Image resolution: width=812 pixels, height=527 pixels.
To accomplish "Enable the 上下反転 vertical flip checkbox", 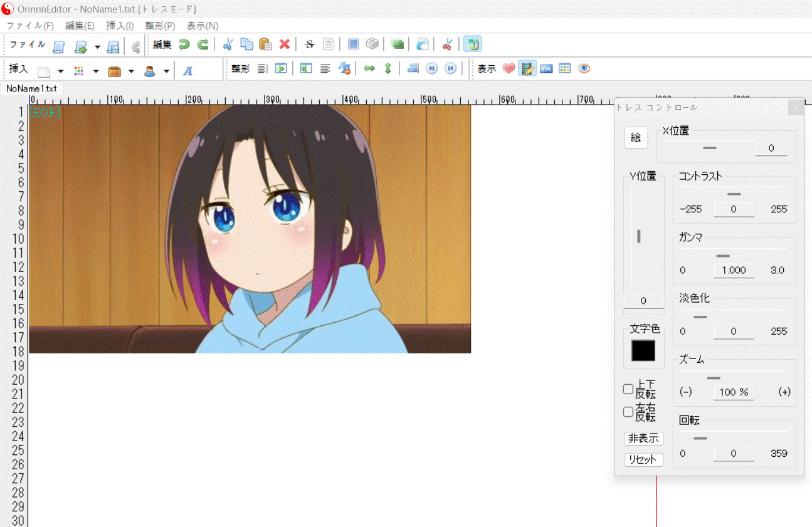I will pyautogui.click(x=628, y=389).
